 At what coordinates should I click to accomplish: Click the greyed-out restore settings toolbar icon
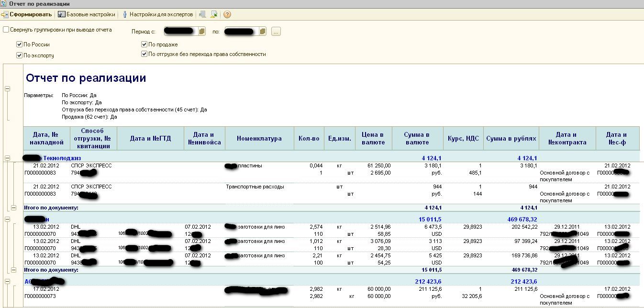tap(203, 14)
